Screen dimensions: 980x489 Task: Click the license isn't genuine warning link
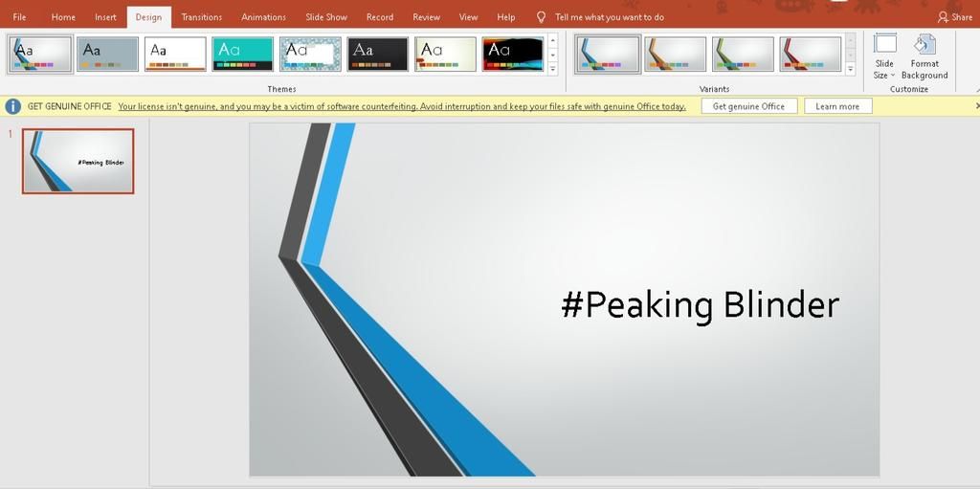[402, 106]
